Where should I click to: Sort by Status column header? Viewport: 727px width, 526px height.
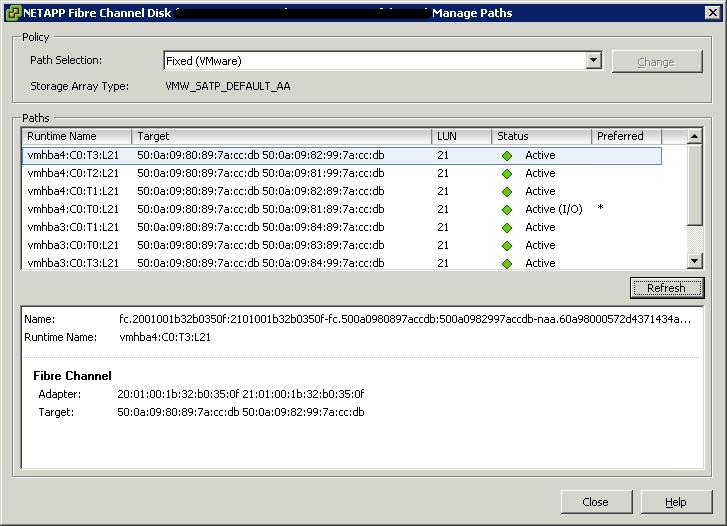click(x=542, y=136)
